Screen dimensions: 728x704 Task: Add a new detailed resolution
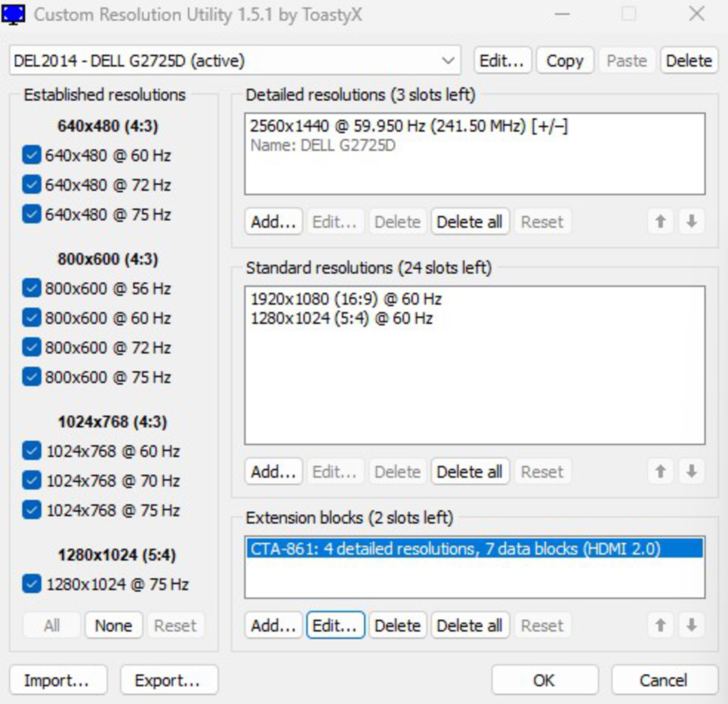click(273, 222)
